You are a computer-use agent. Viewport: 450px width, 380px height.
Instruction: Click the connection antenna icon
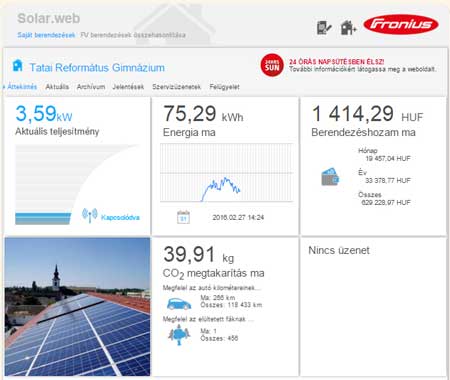pyautogui.click(x=90, y=215)
